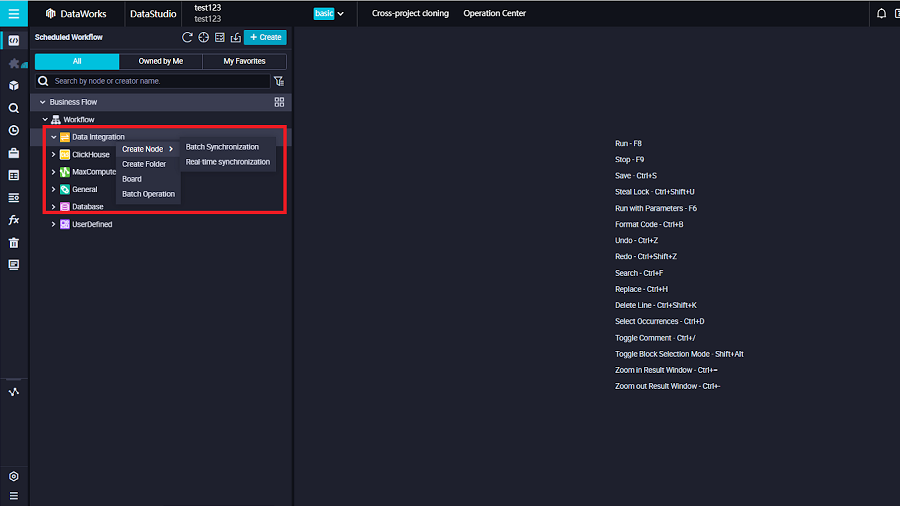Choose Create Folder in context menu
This screenshot has width=900, height=506.
144,164
